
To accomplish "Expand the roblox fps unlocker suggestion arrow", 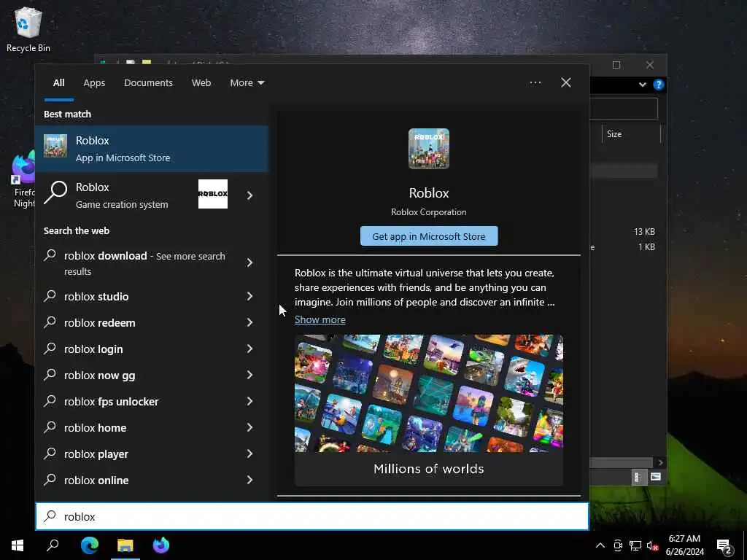I will coord(249,402).
